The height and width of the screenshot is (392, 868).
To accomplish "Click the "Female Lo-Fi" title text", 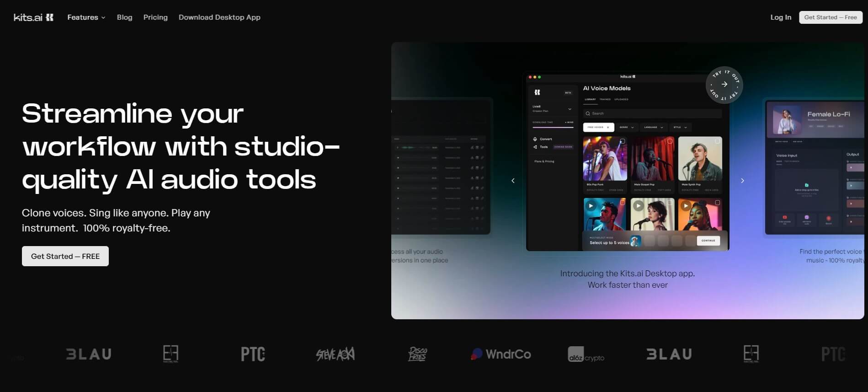I will coord(829,114).
